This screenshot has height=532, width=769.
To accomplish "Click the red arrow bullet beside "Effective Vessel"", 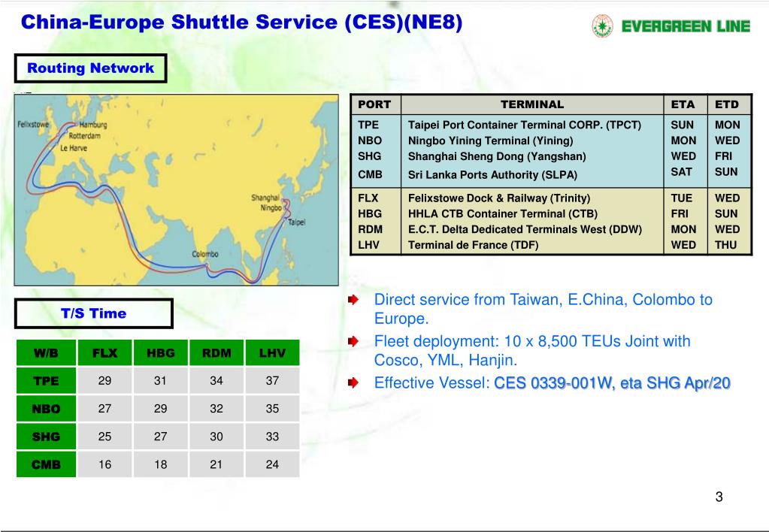I will coord(353,382).
